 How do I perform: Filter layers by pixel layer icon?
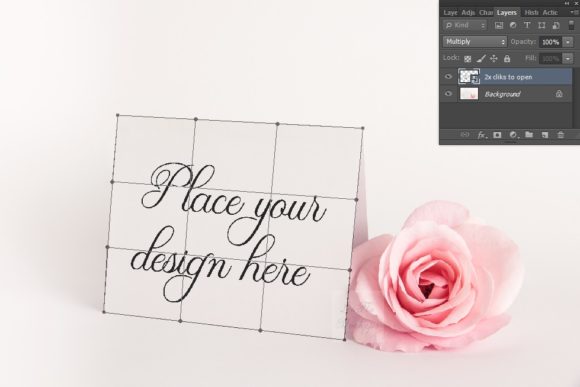coord(499,26)
